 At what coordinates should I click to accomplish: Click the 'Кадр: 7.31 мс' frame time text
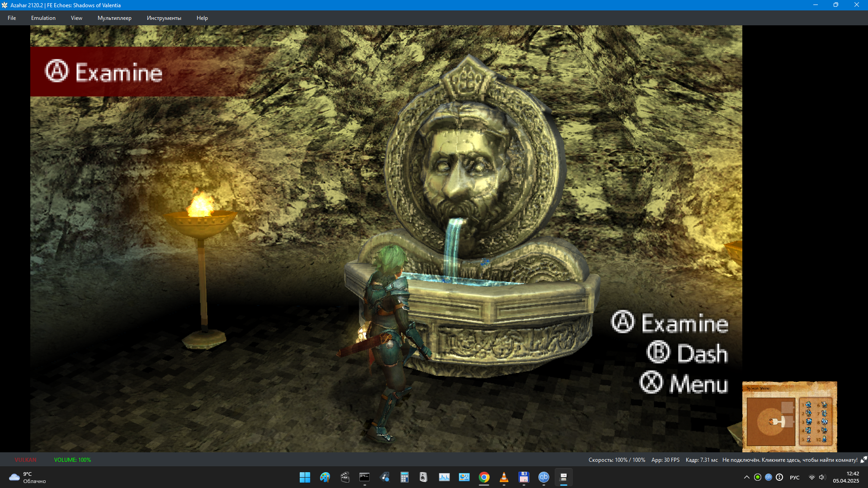pos(702,460)
